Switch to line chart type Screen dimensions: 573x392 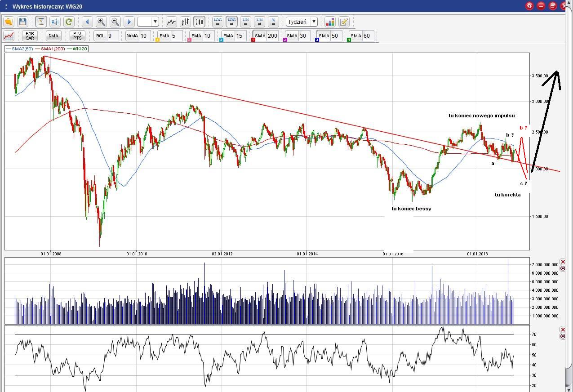[171, 22]
